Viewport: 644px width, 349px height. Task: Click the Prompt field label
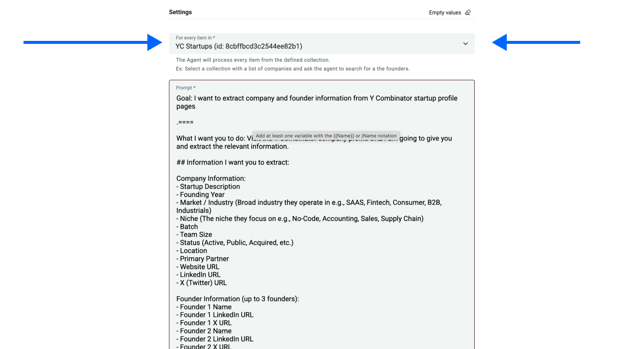[185, 88]
